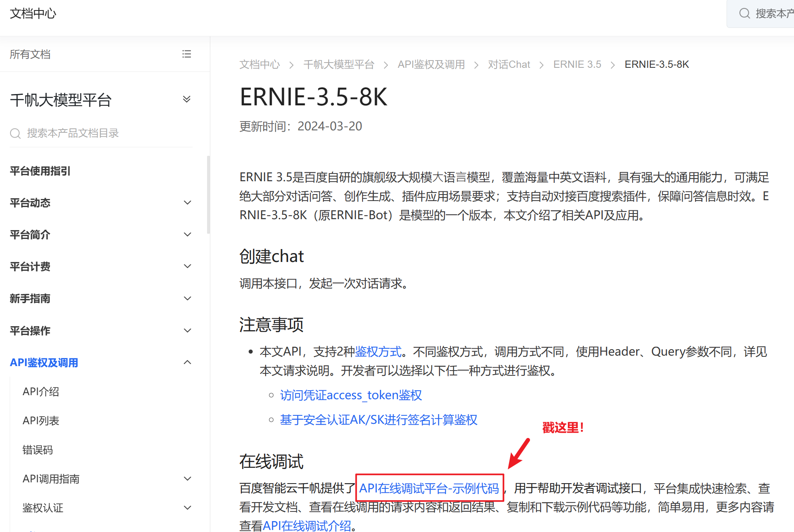This screenshot has height=532, width=794.
Task: Click the 注意事项 heading
Action: tap(271, 325)
